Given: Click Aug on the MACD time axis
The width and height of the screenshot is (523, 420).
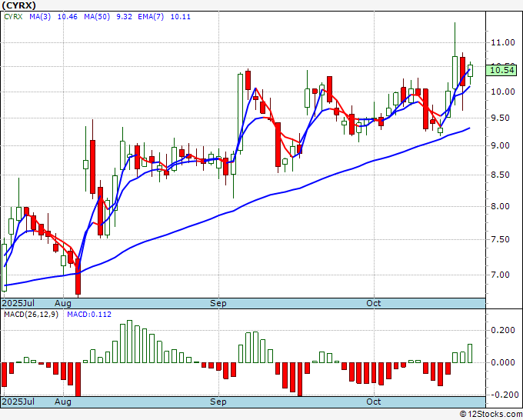Looking at the screenshot, I should (63, 402).
